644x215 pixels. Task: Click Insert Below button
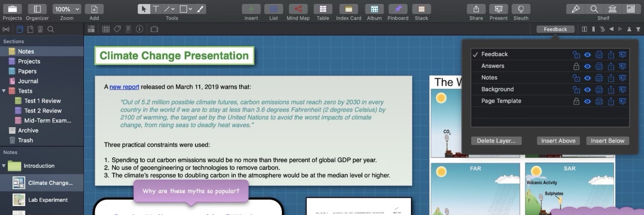(x=608, y=141)
